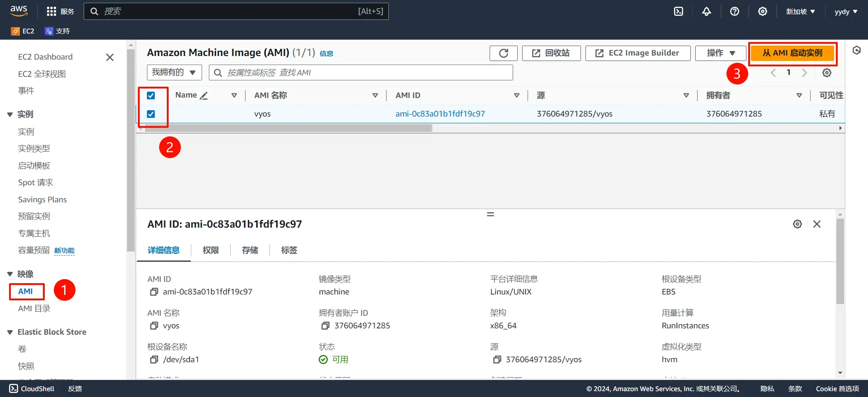Open the details panel settings gear
868x397 pixels.
click(797, 224)
